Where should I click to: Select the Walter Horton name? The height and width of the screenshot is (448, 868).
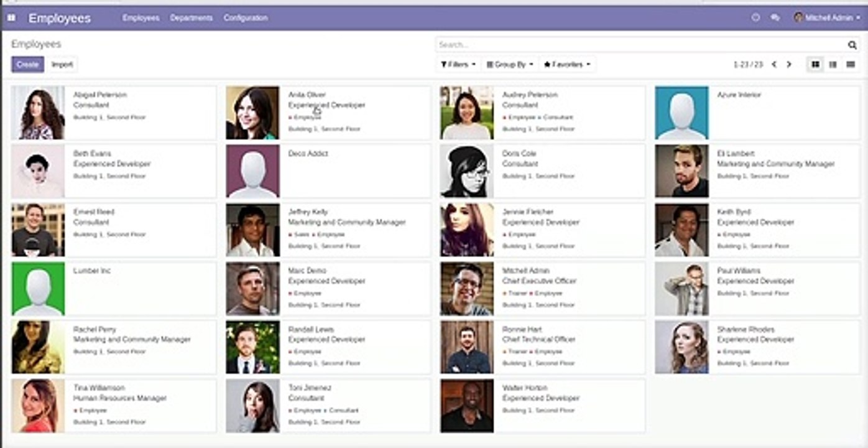coord(525,388)
